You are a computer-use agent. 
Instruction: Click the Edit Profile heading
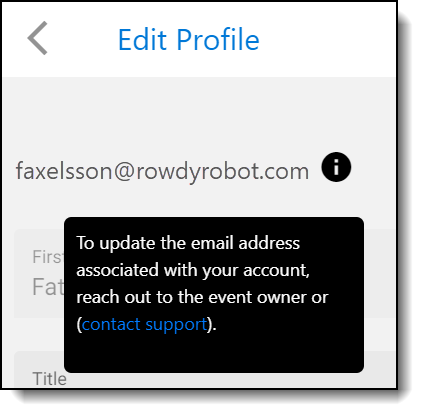[x=189, y=40]
